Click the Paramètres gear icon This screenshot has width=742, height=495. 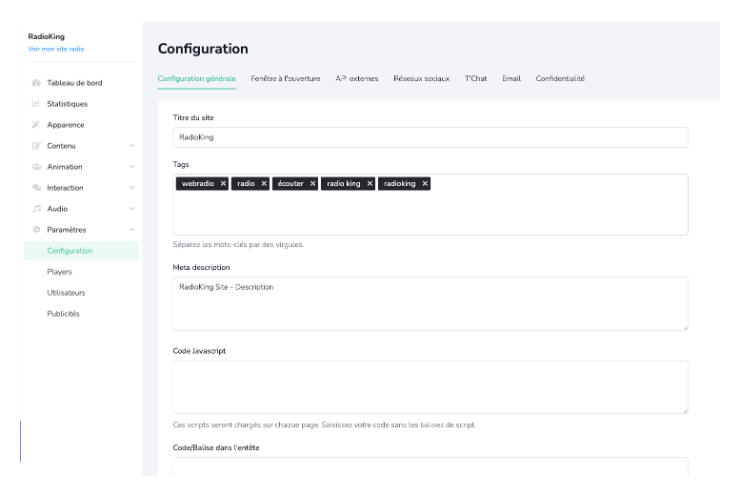point(36,230)
